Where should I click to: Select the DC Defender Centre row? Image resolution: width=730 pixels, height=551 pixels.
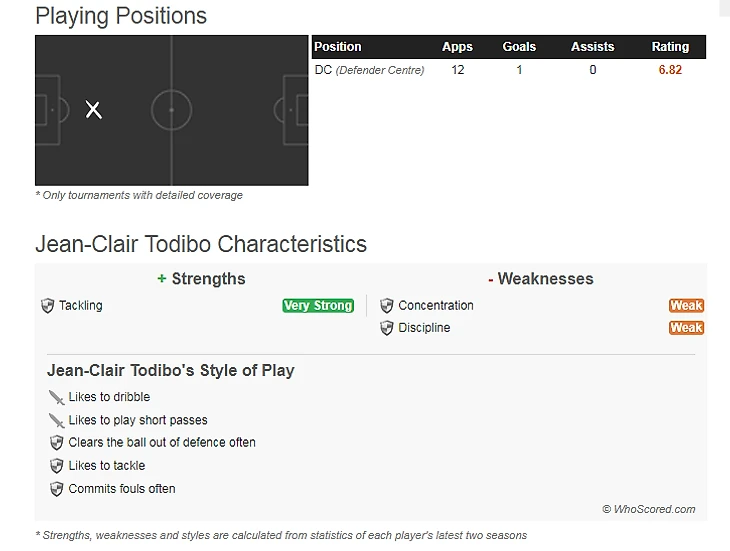click(509, 70)
